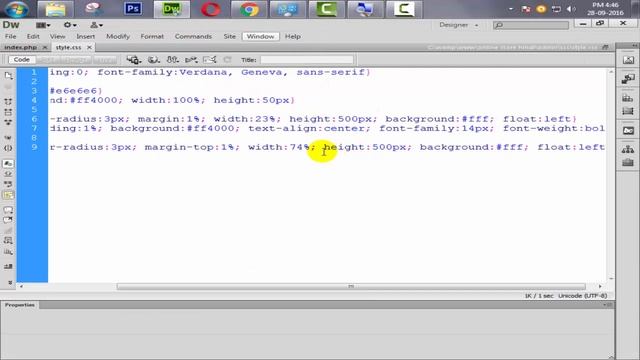Viewport: 640px width, 360px height.
Task: Open the fifth panel icon in right dock
Action: pyautogui.click(x=628, y=131)
